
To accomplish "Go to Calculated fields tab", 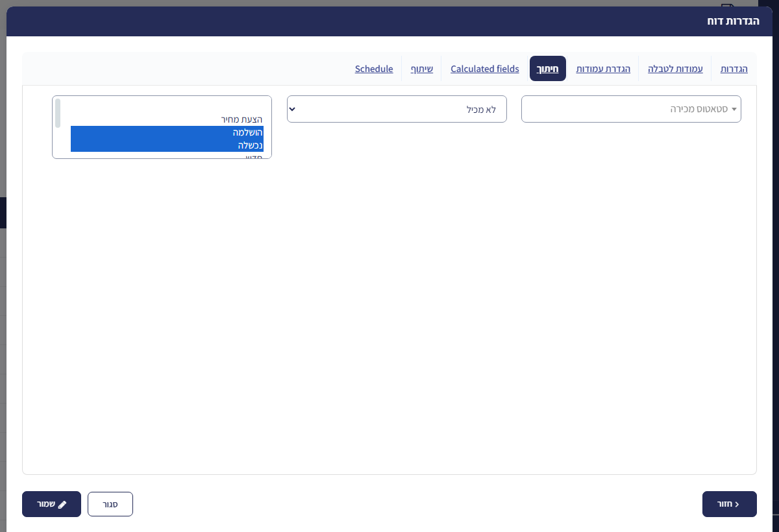I will click(x=485, y=69).
